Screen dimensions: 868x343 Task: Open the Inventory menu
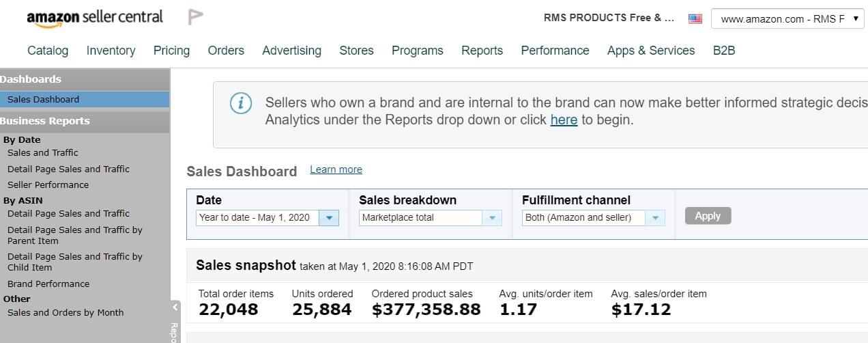tap(111, 51)
